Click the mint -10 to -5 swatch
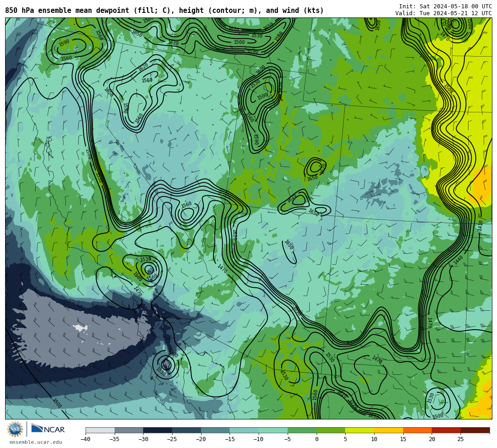The width and height of the screenshot is (497, 448). coord(273,430)
